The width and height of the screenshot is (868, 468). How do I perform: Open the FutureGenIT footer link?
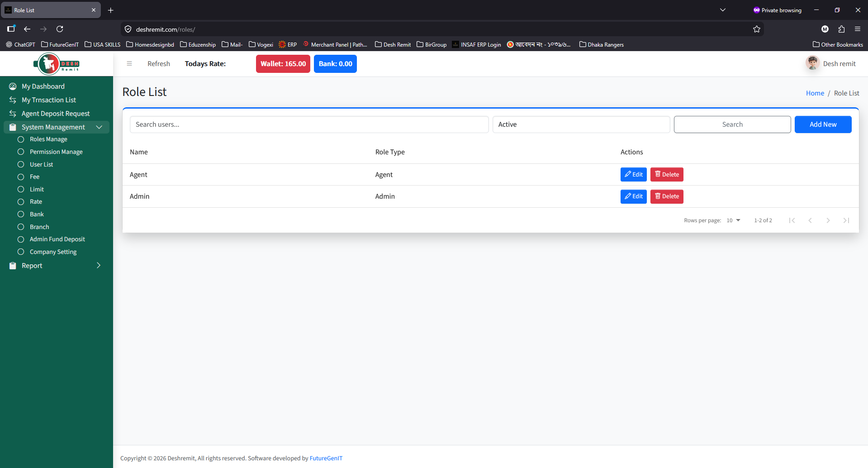(x=326, y=458)
